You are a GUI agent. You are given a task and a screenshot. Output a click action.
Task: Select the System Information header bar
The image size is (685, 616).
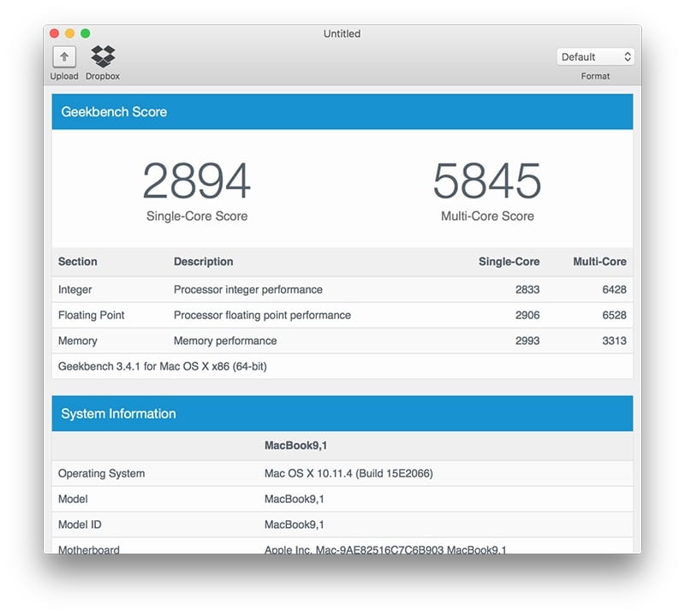click(342, 413)
